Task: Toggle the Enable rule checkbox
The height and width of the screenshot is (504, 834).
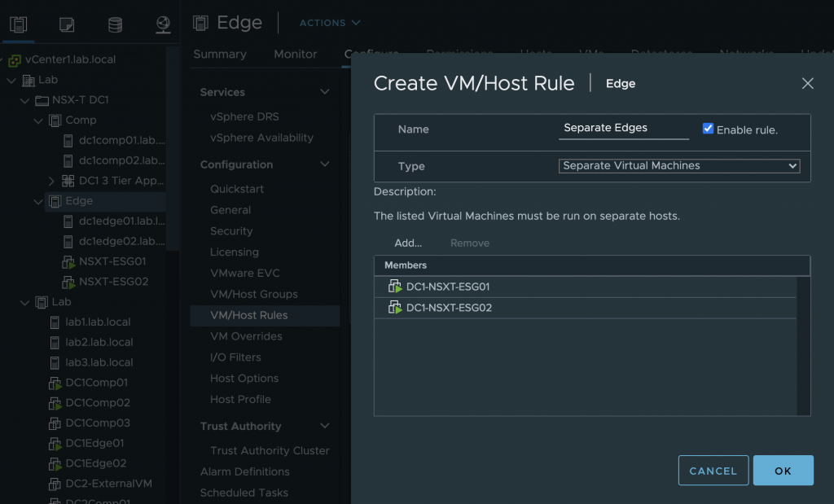Action: 708,129
